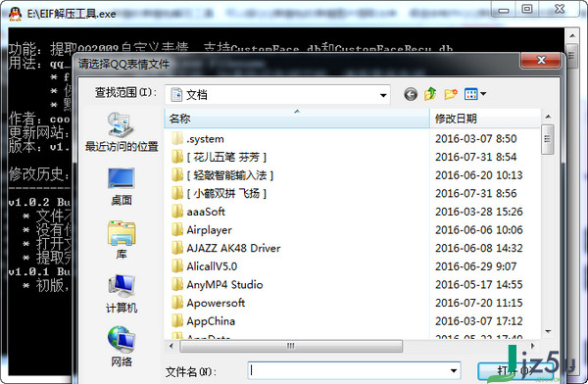Select the AlicallV5.0 folder icon
This screenshot has height=384, width=588.
pos(177,266)
